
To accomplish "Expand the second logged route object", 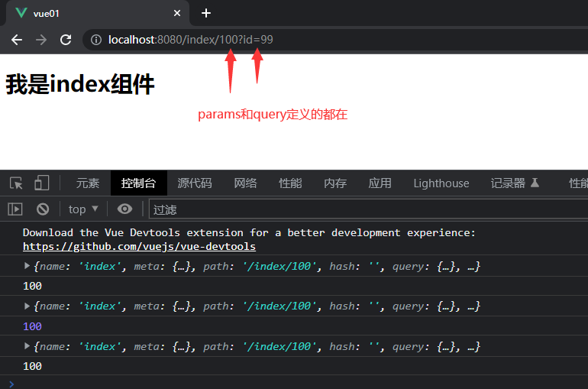I will pos(27,306).
